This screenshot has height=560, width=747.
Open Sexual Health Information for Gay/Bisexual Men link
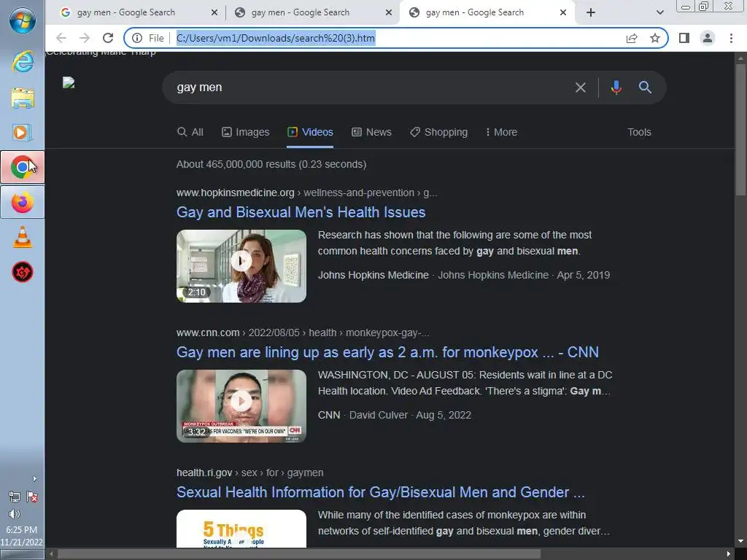click(x=380, y=492)
